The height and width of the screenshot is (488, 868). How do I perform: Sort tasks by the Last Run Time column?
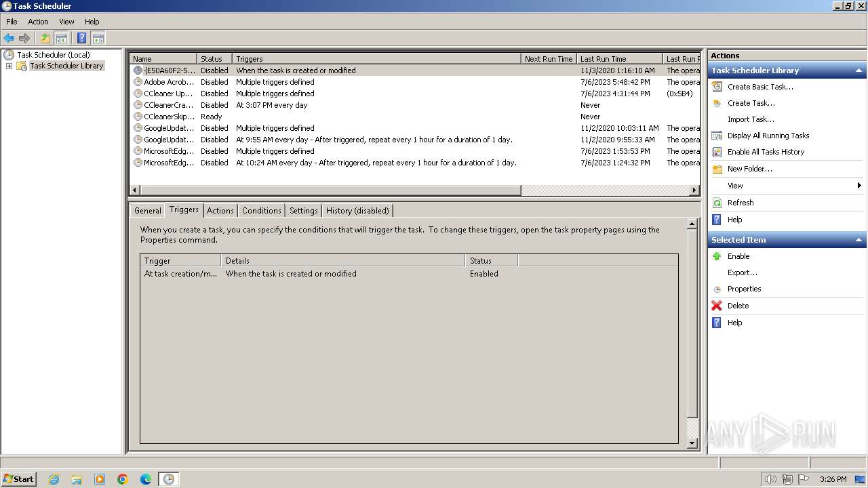[620, 59]
